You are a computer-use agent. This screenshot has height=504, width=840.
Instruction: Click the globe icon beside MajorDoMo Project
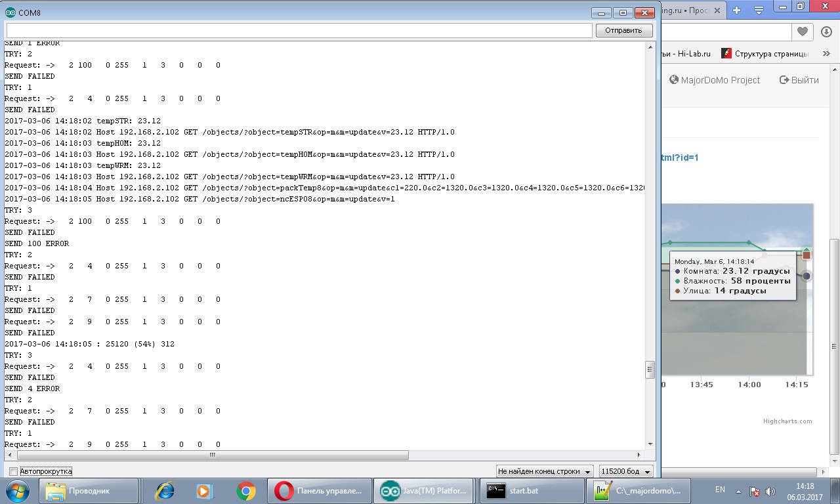674,79
